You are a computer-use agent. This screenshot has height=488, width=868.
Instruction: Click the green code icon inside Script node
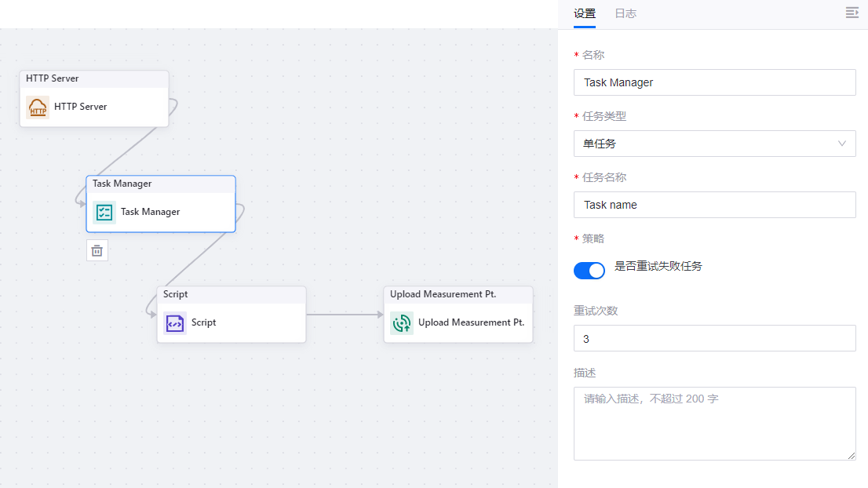(x=174, y=322)
